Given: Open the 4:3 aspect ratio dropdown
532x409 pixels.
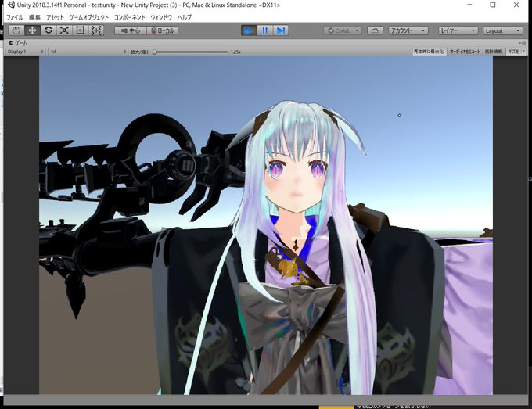Looking at the screenshot, I should [x=88, y=52].
